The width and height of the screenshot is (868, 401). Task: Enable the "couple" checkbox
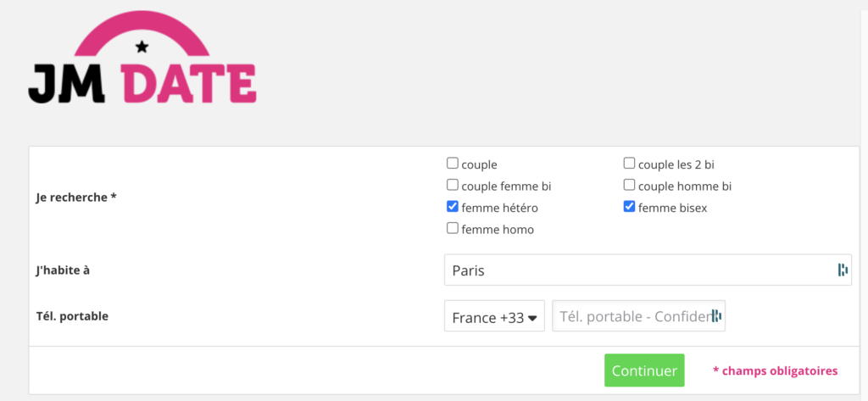[453, 164]
